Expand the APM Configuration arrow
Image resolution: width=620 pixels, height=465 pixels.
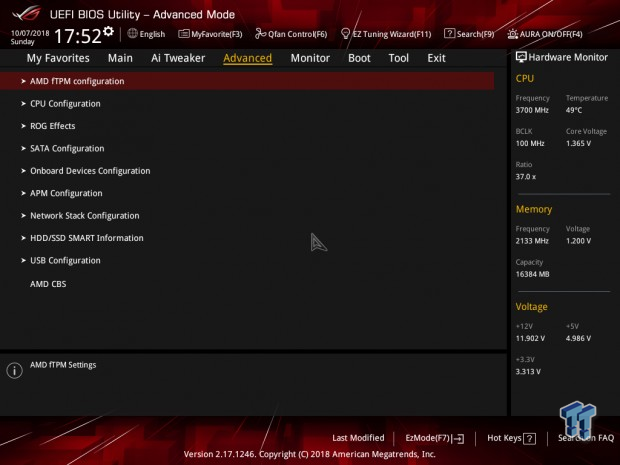(x=23, y=193)
